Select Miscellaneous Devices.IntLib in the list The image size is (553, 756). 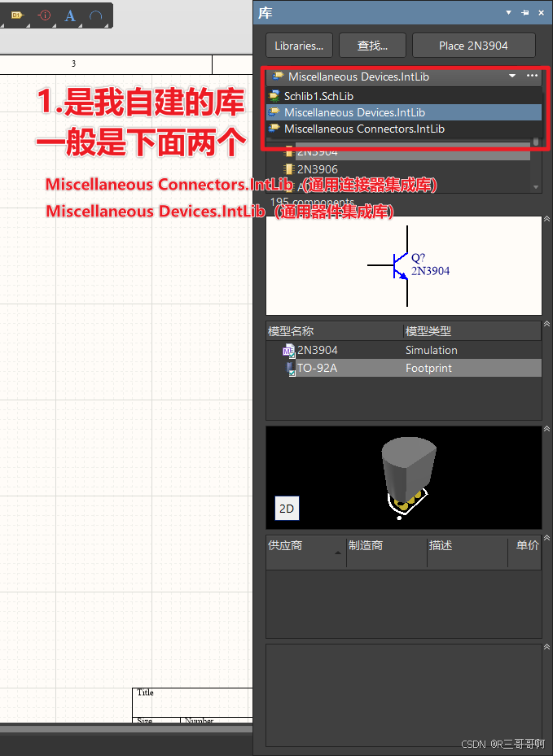[404, 112]
